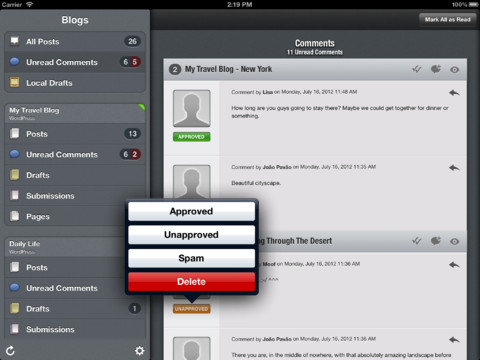This screenshot has height=360, width=480.
Task: Click the Wi-Fi status icon
Action: [29, 4]
